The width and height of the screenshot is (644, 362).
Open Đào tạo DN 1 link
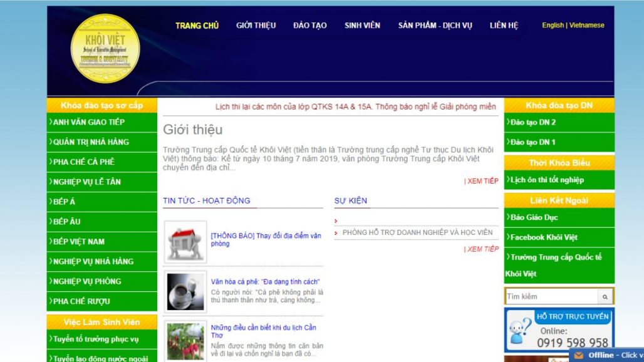tap(559, 142)
